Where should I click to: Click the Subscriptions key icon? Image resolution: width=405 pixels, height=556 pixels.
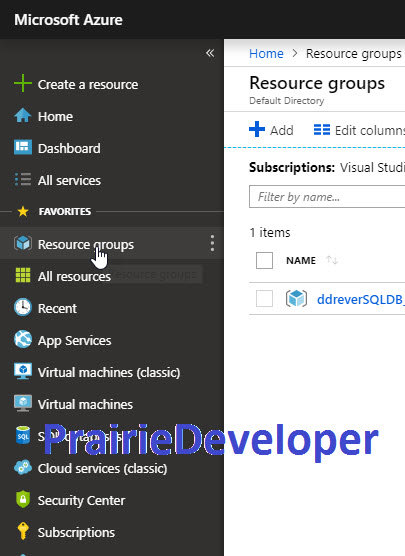coord(23,531)
